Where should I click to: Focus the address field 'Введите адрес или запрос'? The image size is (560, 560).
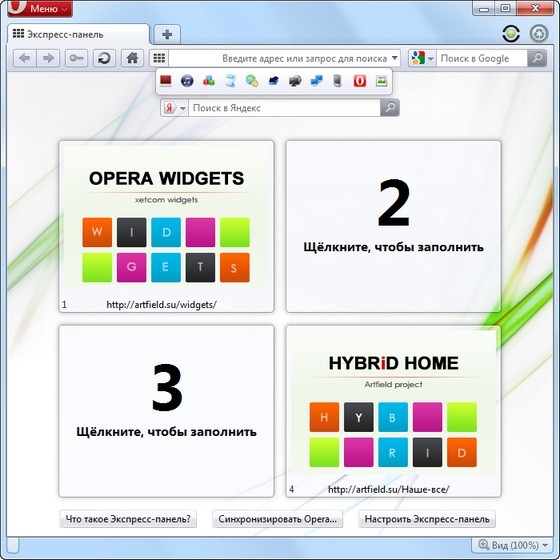point(280,58)
